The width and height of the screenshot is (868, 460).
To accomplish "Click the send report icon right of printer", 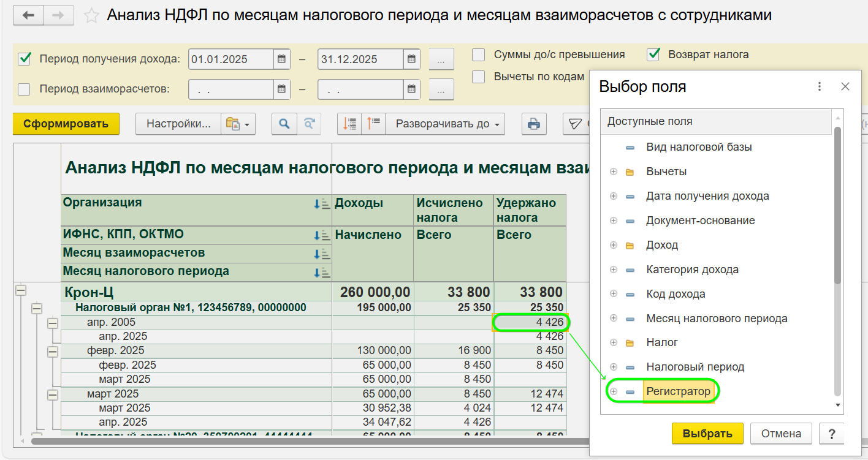I will coord(575,124).
